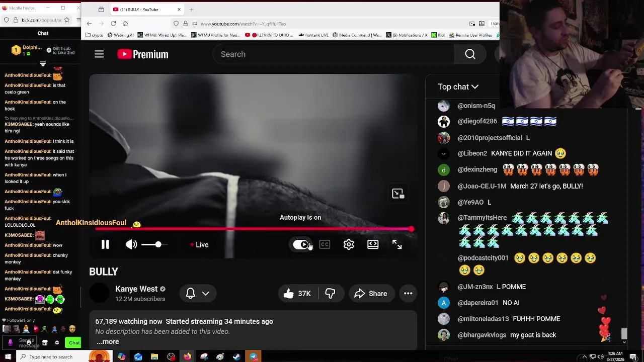This screenshot has height=362, width=644.
Task: Open the RETVRN TO OHIO bookmark
Action: tap(269, 35)
